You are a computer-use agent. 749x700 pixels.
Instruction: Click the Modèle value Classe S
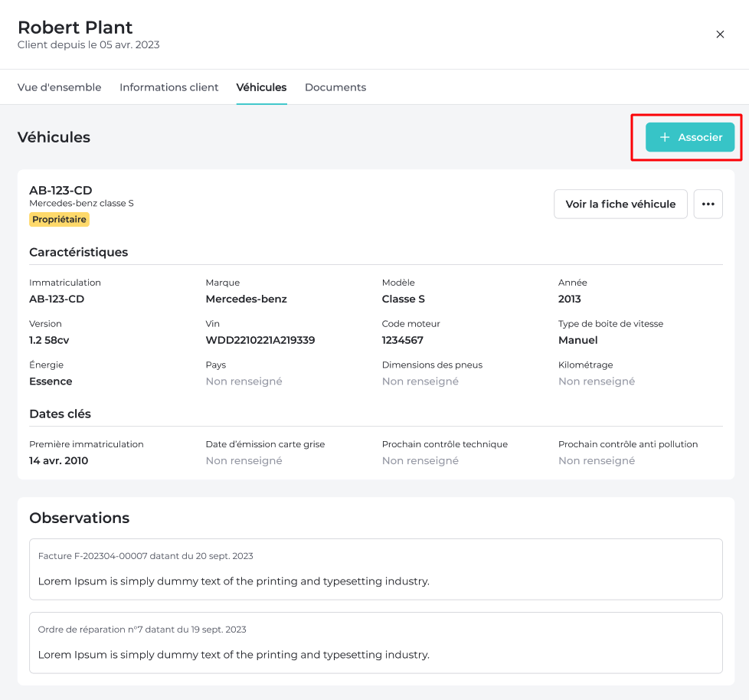[x=403, y=299]
